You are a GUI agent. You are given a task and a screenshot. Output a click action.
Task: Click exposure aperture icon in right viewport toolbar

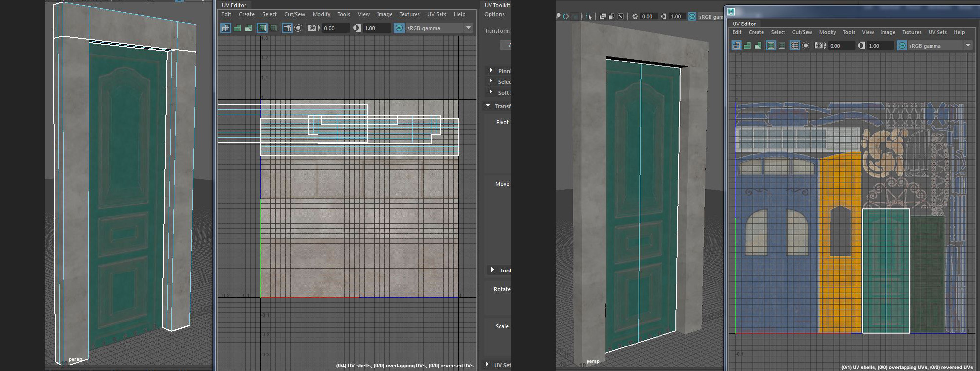point(635,16)
